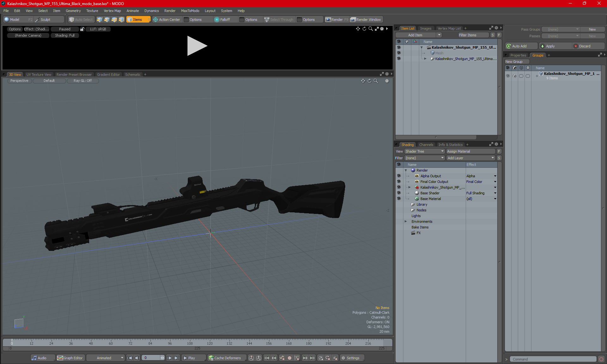This screenshot has height=364, width=607.
Task: Step to the previous frame
Action: coord(137,358)
